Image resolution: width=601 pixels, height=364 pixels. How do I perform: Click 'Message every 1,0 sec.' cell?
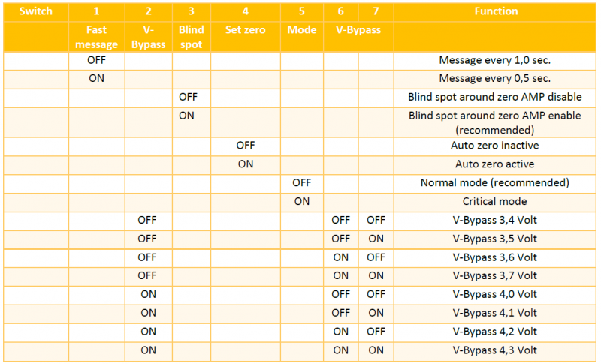tap(495, 59)
